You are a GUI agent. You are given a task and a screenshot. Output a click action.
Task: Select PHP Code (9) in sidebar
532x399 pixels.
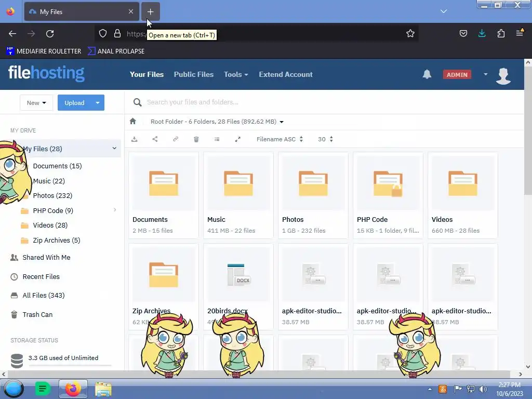click(53, 210)
